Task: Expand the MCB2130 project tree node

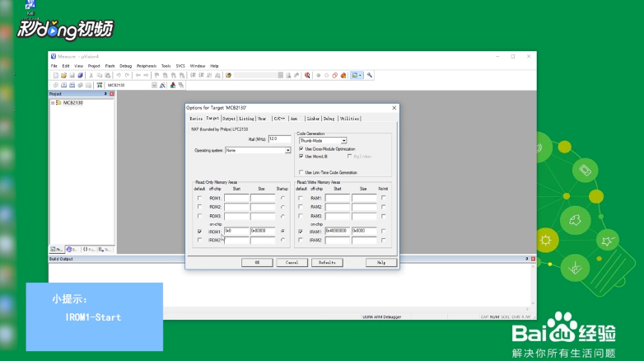Action: click(53, 103)
